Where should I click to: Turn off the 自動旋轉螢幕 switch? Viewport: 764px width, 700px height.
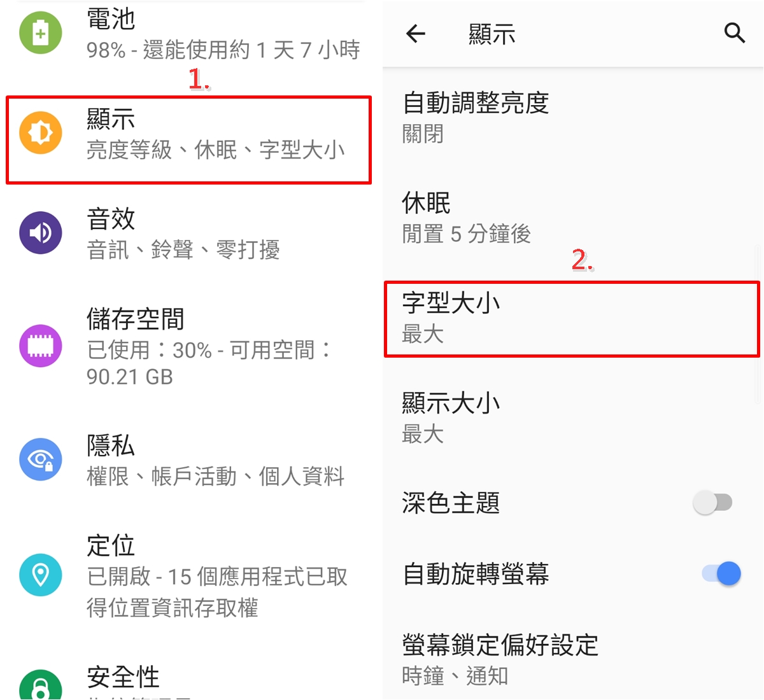coord(721,573)
